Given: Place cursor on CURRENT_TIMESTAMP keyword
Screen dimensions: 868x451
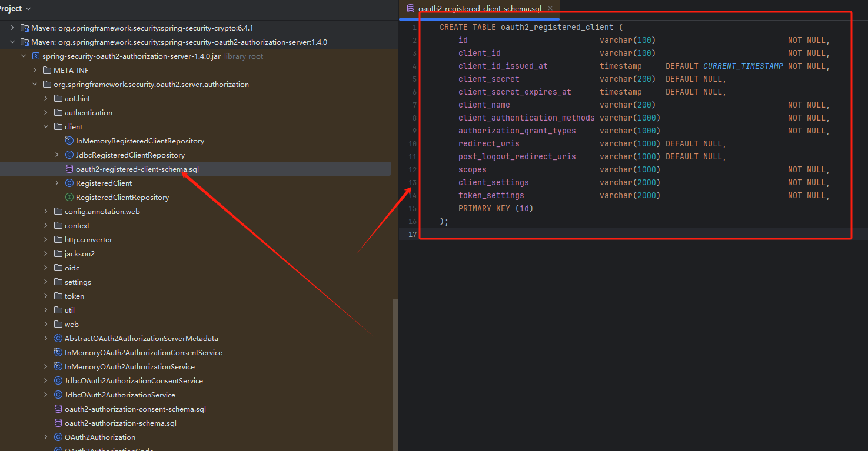Looking at the screenshot, I should [743, 66].
